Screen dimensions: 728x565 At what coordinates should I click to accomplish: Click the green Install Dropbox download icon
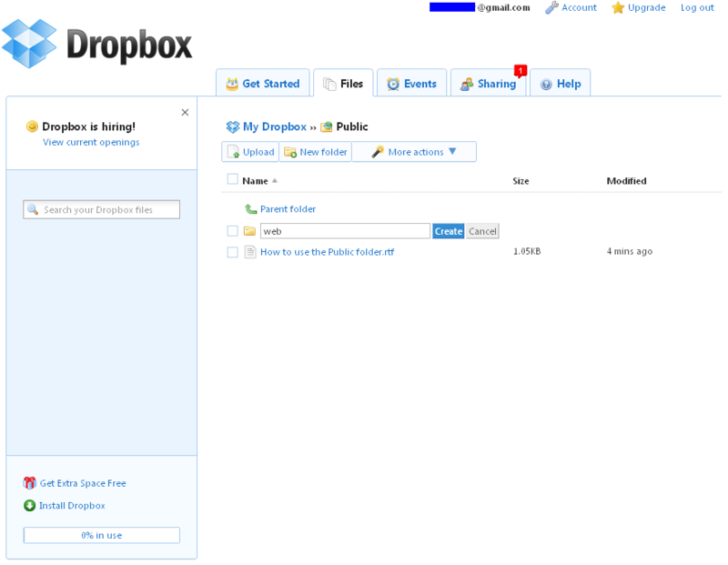[29, 505]
